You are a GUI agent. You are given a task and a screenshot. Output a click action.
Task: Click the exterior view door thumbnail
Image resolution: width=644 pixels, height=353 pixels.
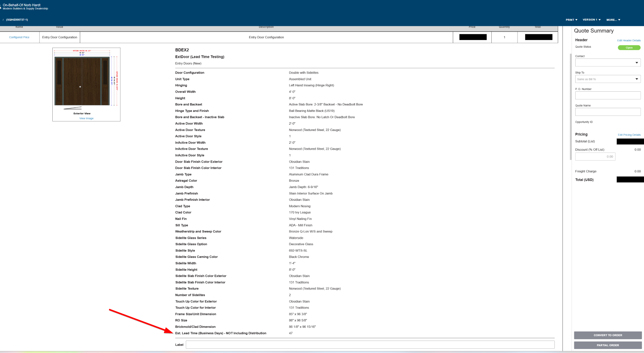coord(82,81)
